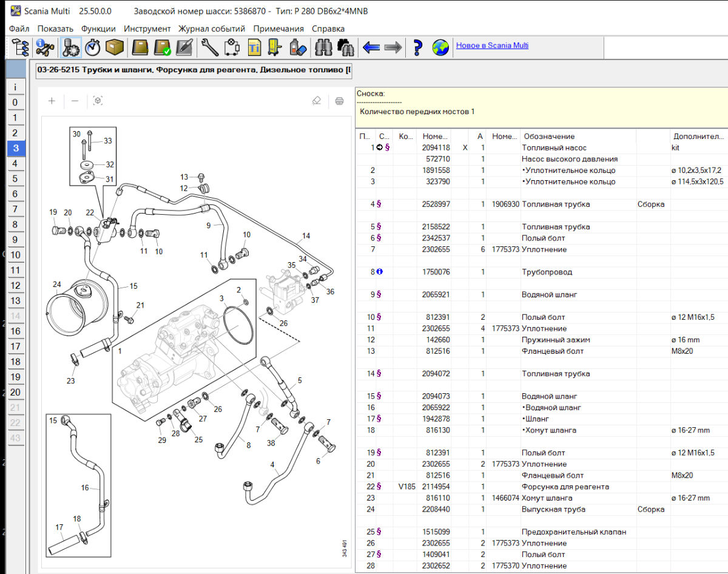Open help with blue question mark
The width and height of the screenshot is (728, 574).
pyautogui.click(x=417, y=47)
